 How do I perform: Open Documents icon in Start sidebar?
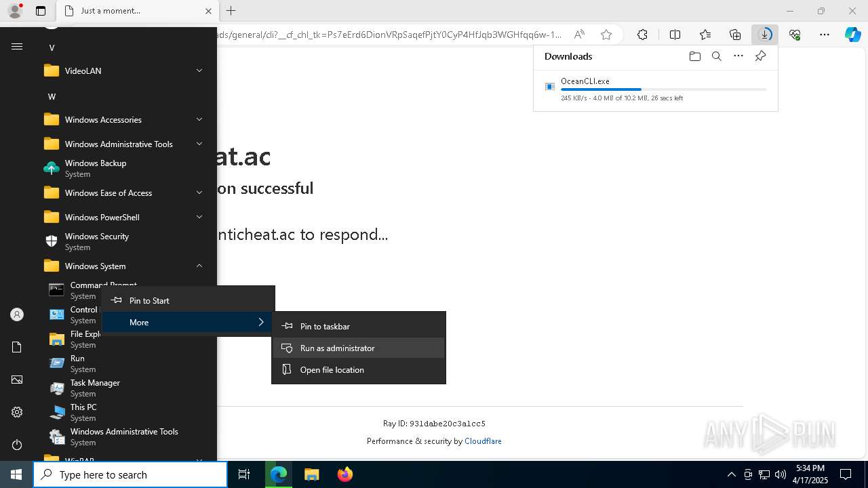[17, 347]
